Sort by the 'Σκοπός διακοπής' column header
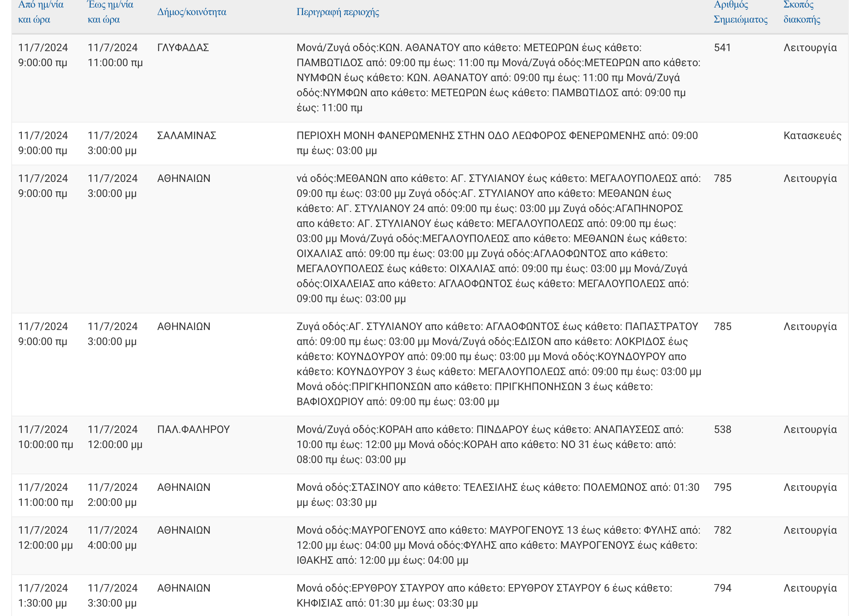The image size is (859, 616). pyautogui.click(x=802, y=12)
